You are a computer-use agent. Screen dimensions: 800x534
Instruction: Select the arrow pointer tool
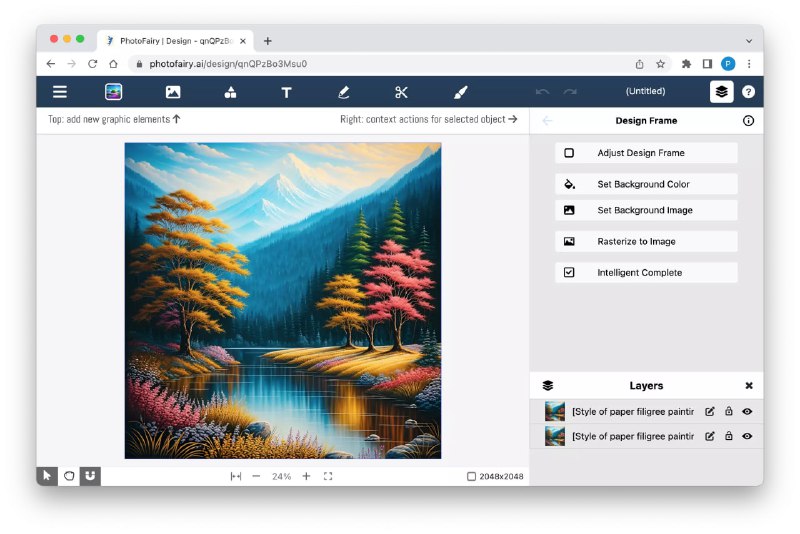(47, 476)
